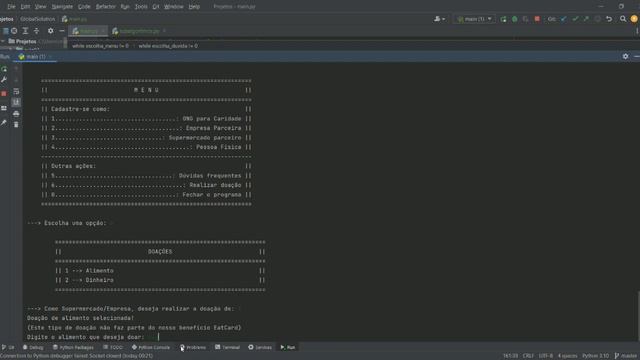Open the Window menu
Viewport: 640px width, 360px height.
173,7
